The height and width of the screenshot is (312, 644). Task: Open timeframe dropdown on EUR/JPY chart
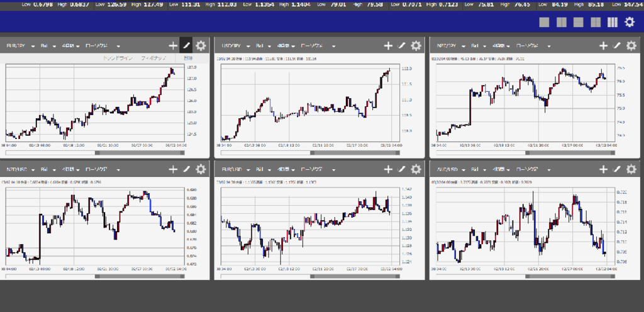point(70,46)
